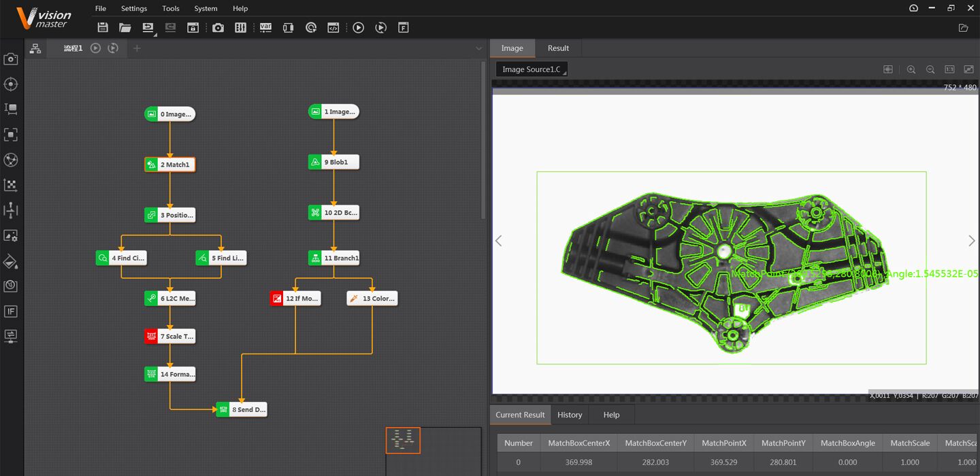Image resolution: width=980 pixels, height=476 pixels.
Task: Select the camera acquisition icon in left sidebar
Action: click(11, 58)
